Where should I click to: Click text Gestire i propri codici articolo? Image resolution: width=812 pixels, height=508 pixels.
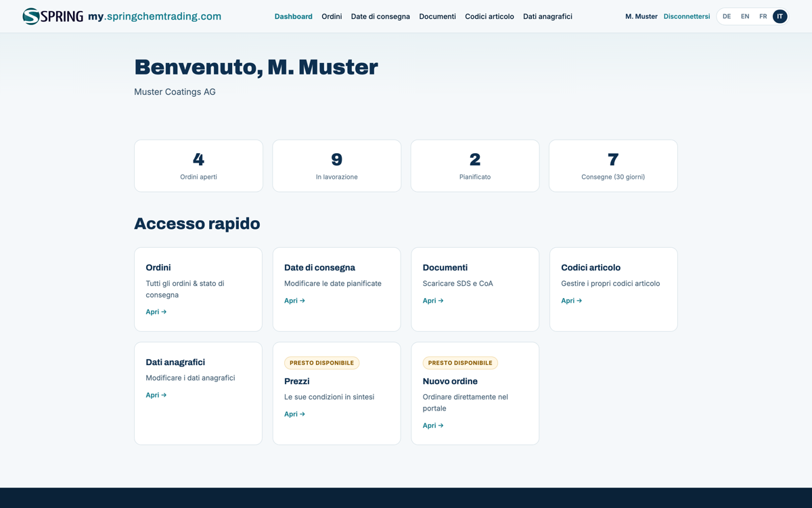click(610, 283)
